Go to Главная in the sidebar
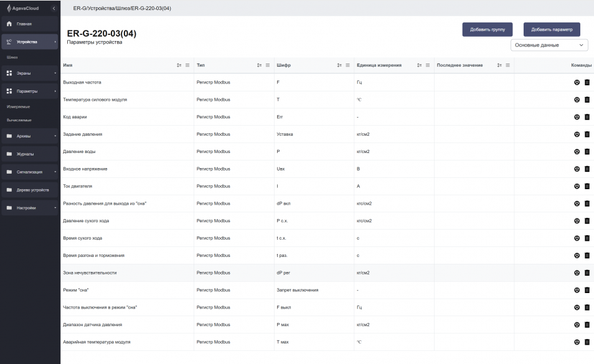The width and height of the screenshot is (594, 364). pyautogui.click(x=29, y=24)
